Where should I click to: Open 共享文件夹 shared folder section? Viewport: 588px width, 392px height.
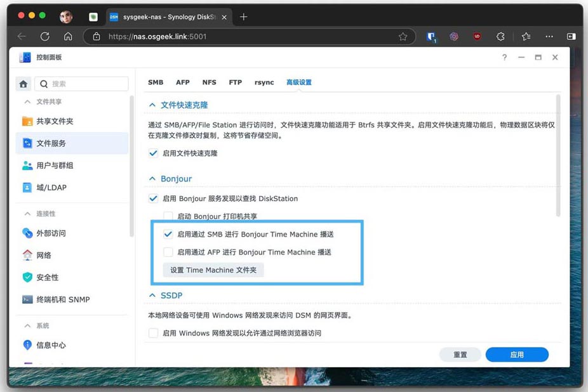[x=55, y=121]
